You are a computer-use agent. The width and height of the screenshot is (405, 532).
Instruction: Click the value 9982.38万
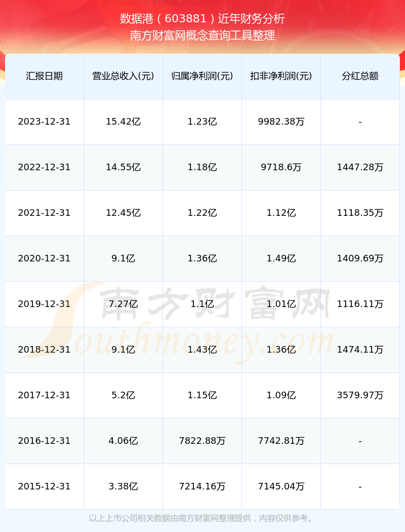point(281,122)
